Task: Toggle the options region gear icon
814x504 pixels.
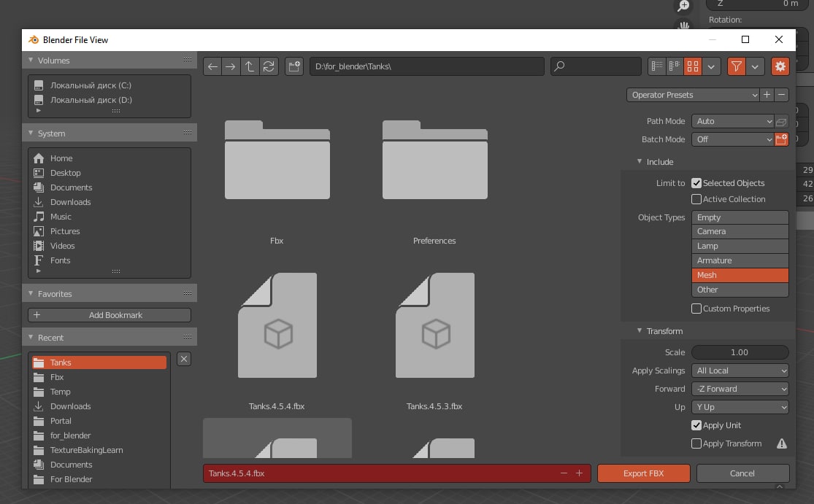Action: point(780,66)
